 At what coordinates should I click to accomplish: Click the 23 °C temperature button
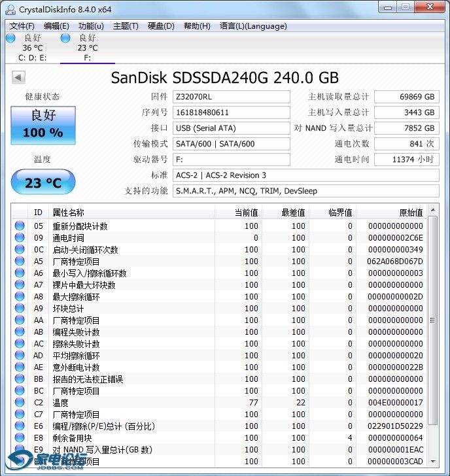pyautogui.click(x=43, y=182)
